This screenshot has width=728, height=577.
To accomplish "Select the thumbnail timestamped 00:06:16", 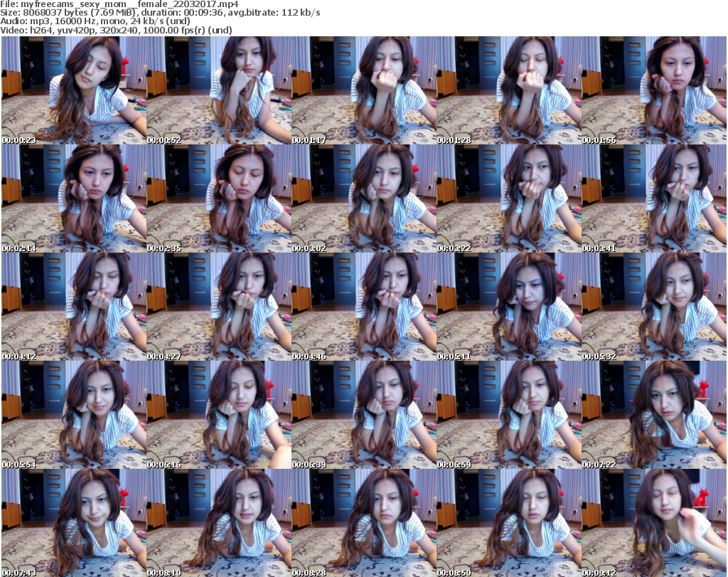I will [x=219, y=415].
